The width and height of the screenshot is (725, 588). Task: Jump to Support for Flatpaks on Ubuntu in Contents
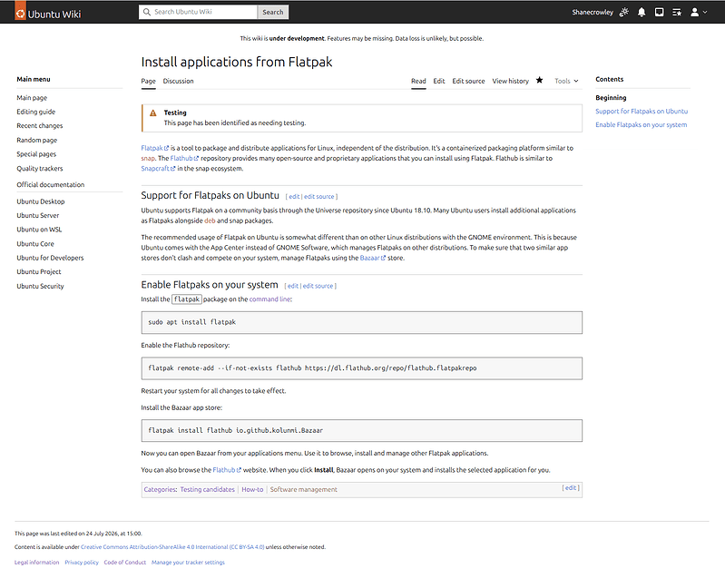pos(642,112)
